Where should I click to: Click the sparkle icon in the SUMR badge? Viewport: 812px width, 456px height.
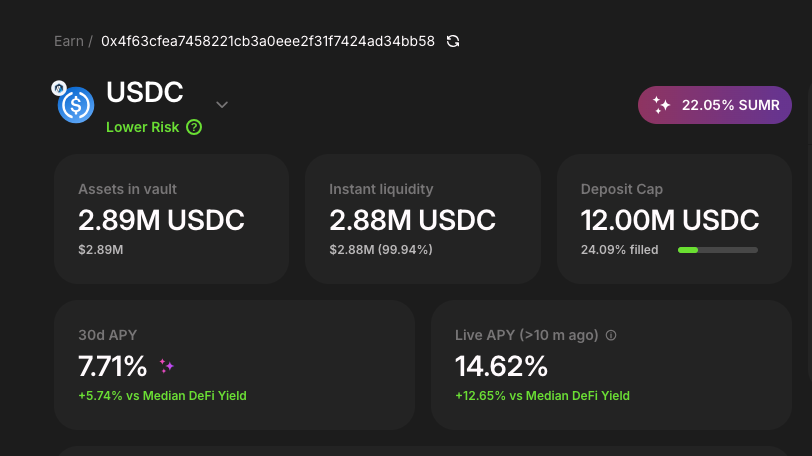pyautogui.click(x=661, y=105)
